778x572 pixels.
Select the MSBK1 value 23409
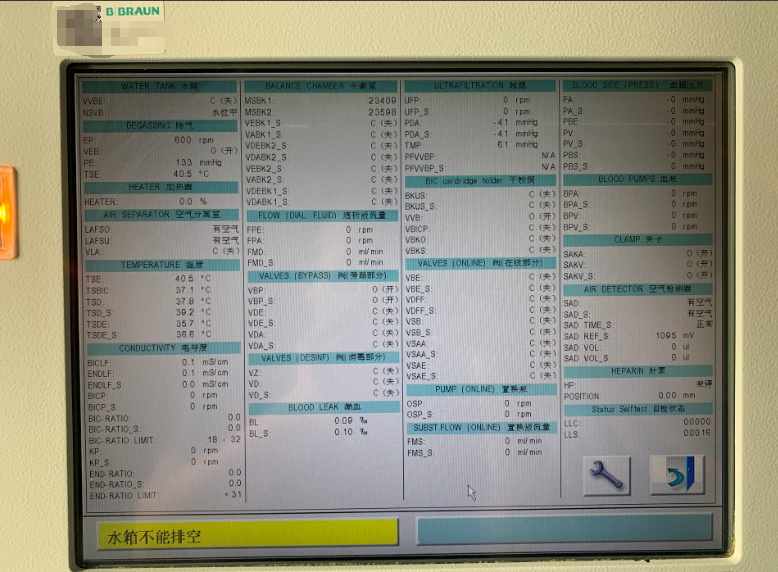pos(382,100)
